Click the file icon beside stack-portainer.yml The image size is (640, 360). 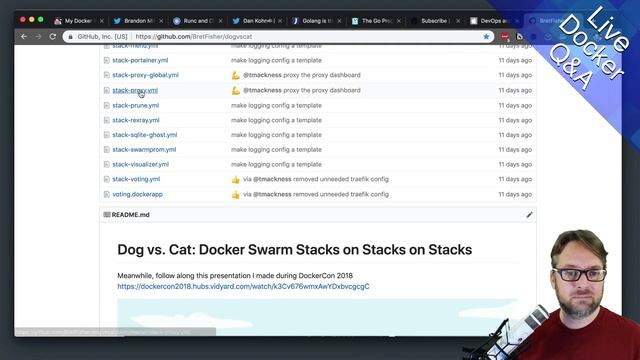click(107, 60)
